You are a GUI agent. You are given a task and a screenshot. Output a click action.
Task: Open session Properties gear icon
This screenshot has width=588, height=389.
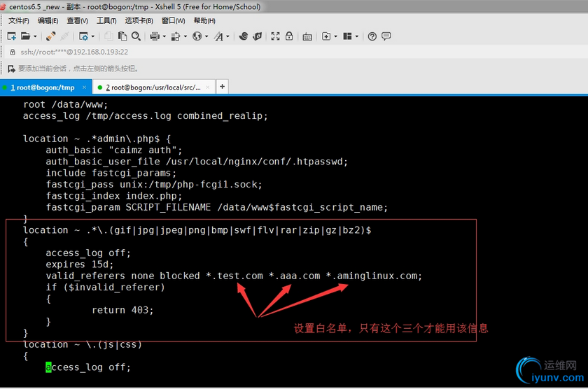coord(83,36)
